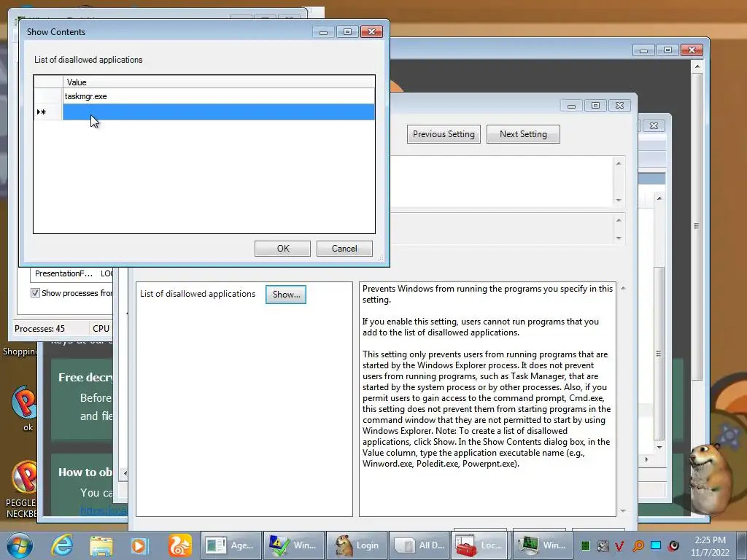747x560 pixels.
Task: Click the blue monitor tray icon
Action: (x=656, y=545)
